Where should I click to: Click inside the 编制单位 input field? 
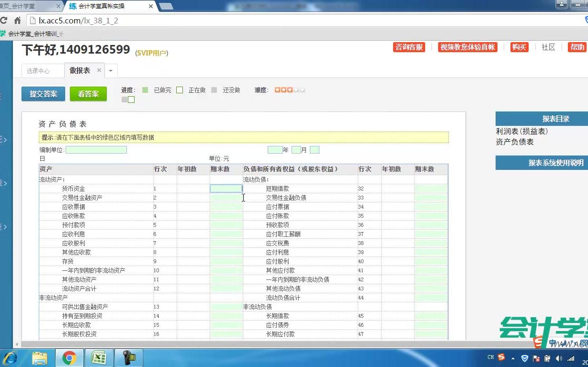[96, 149]
